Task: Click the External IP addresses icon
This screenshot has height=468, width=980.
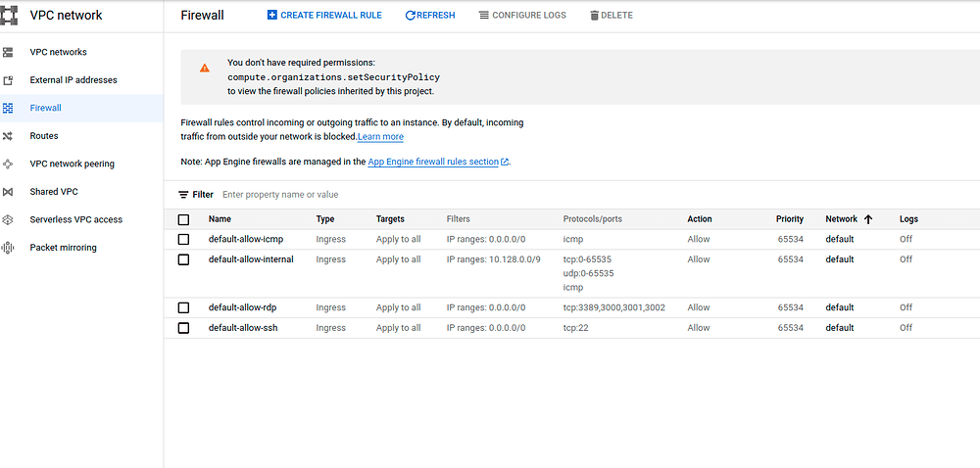Action: click(8, 80)
